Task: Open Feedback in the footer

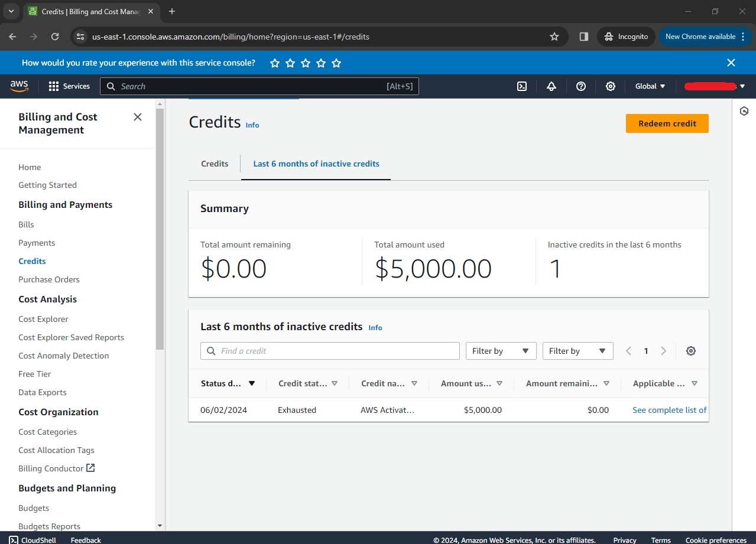Action: pyautogui.click(x=86, y=540)
